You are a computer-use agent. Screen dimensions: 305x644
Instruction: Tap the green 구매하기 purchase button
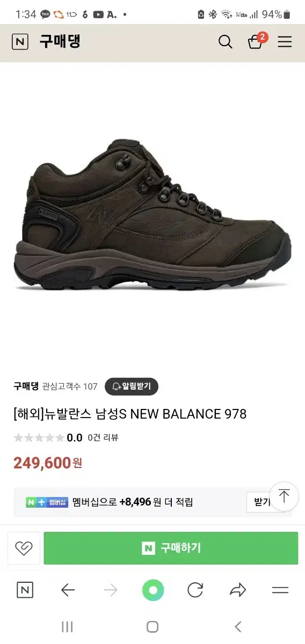coord(171,548)
